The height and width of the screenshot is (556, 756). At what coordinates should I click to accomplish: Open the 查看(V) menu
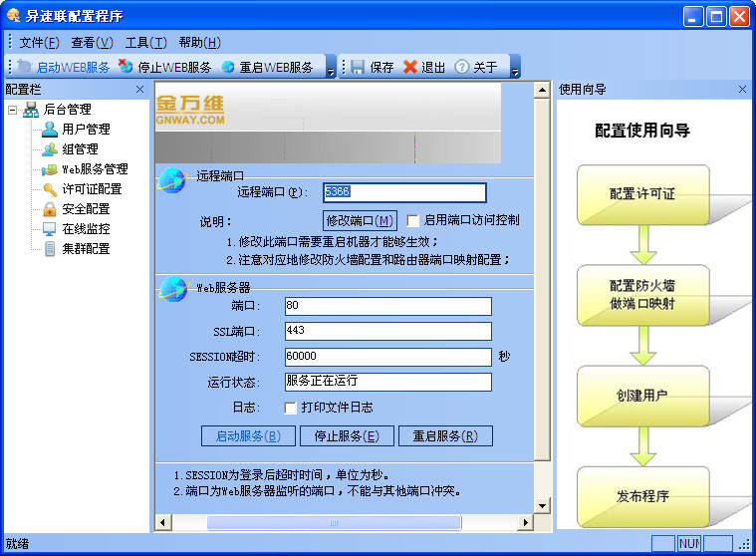click(92, 43)
